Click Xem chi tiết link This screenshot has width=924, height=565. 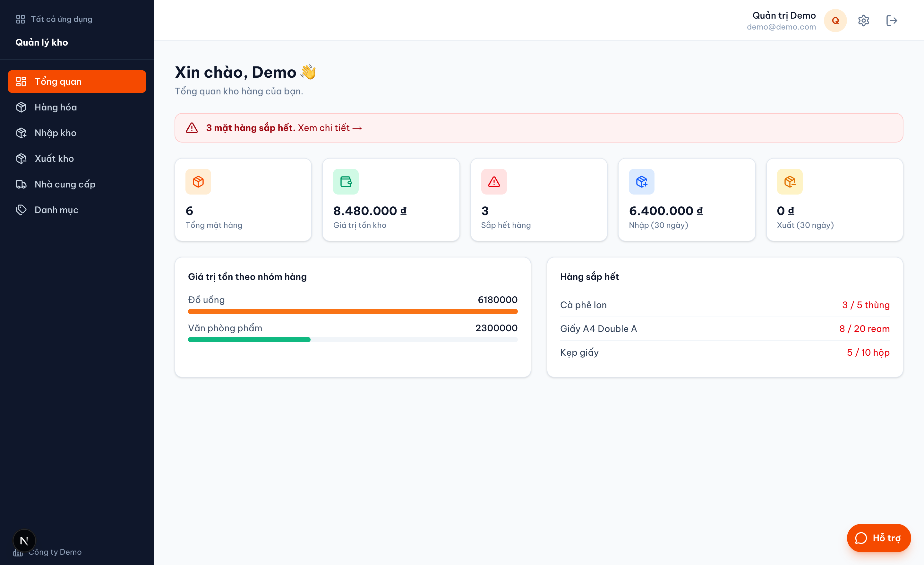330,128
